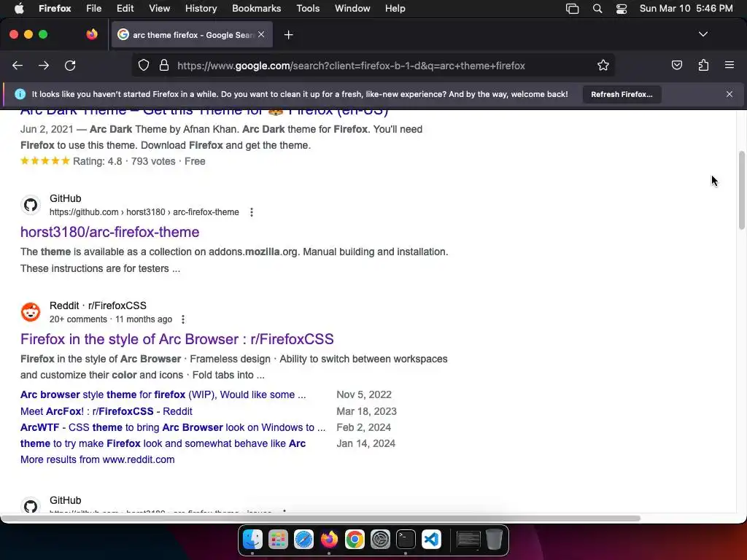
Task: Open ArcWTF CSS theme link
Action: click(x=173, y=427)
